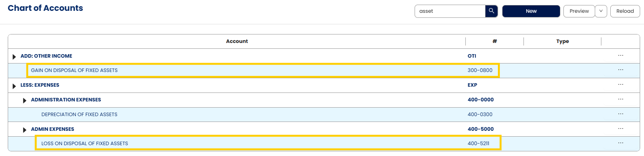Image resolution: width=644 pixels, height=156 pixels.
Task: Click the Reload button
Action: tap(625, 11)
